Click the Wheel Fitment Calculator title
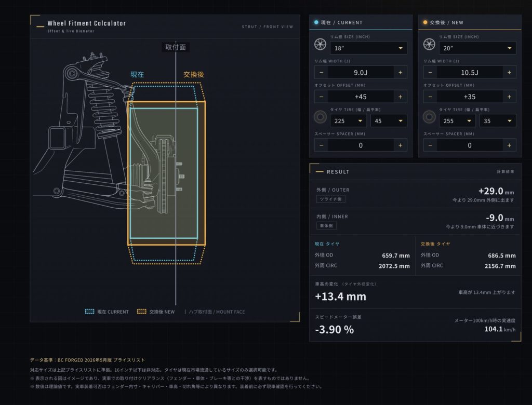532x405 pixels. pyautogui.click(x=87, y=23)
